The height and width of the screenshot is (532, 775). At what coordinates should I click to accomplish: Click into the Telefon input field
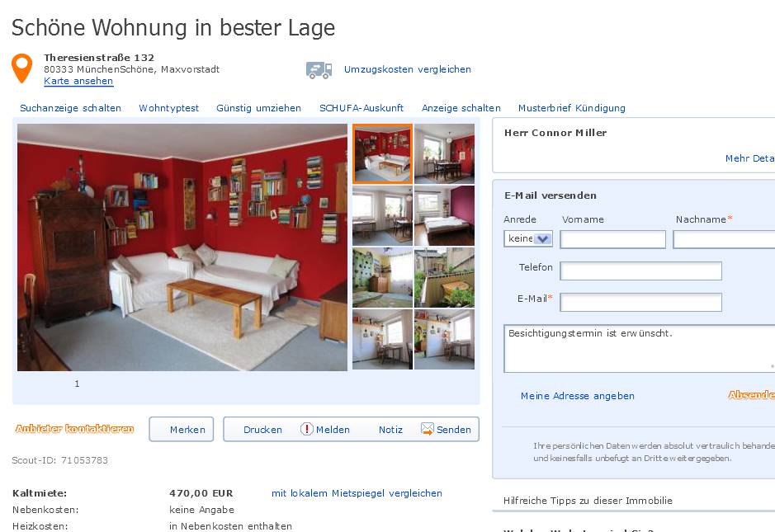pyautogui.click(x=640, y=271)
